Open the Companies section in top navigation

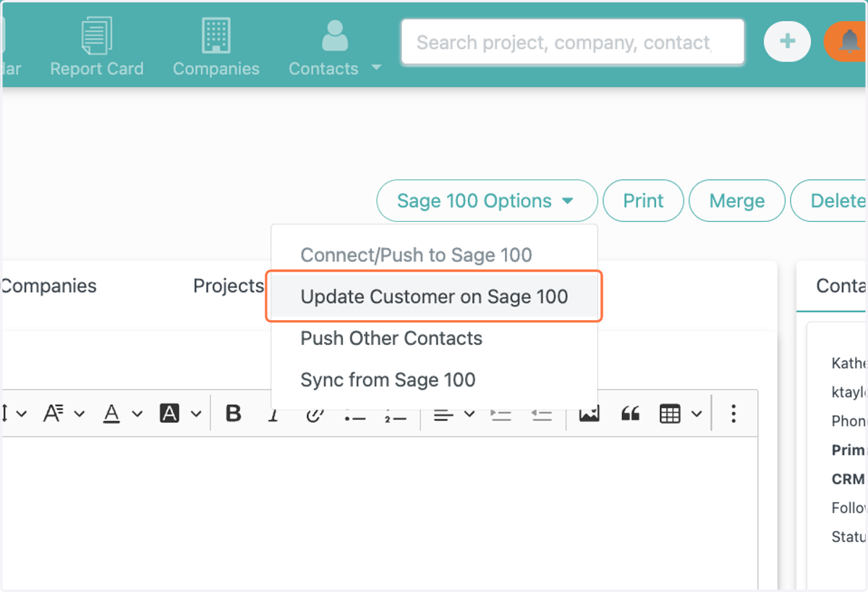[216, 48]
